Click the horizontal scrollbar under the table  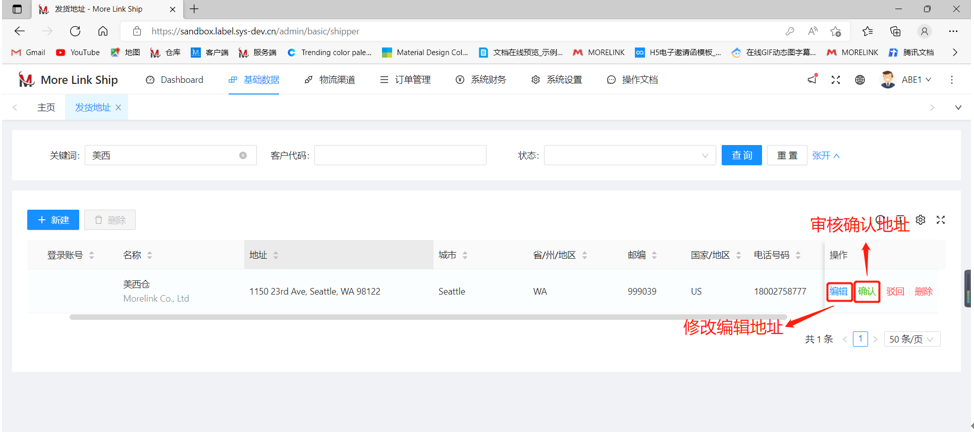400,317
